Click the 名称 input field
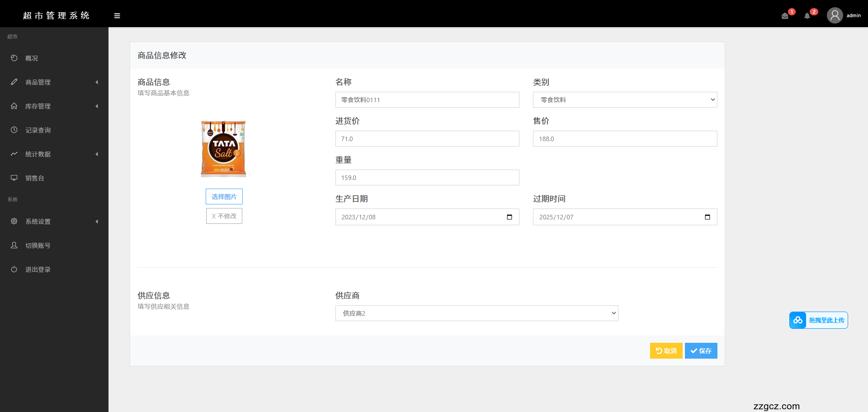Viewport: 868px width, 412px height. click(427, 100)
